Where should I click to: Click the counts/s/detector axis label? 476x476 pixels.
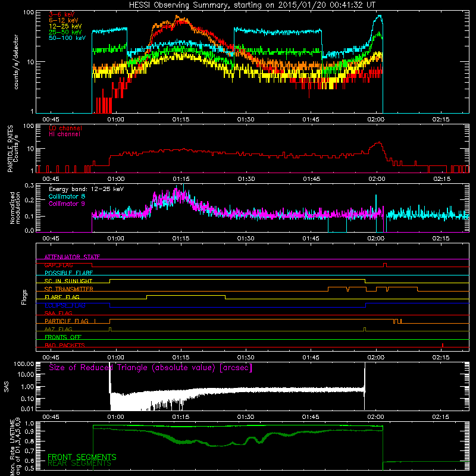coord(16,62)
